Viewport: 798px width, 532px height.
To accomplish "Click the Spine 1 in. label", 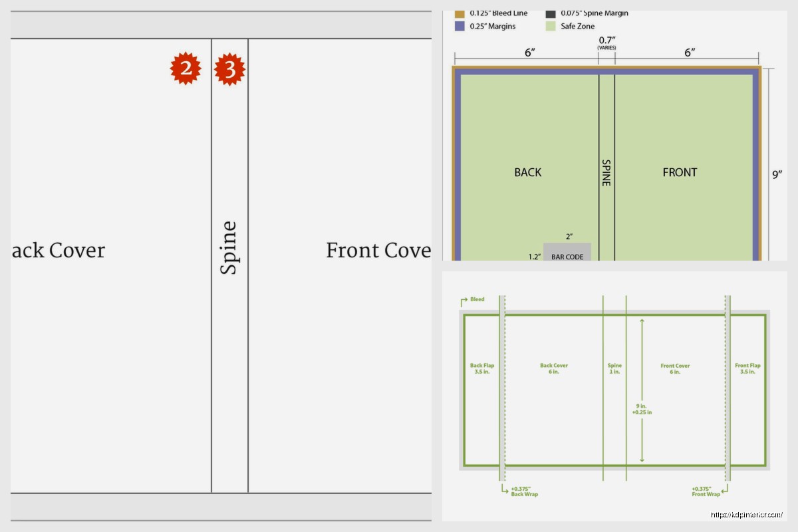I will tap(614, 368).
